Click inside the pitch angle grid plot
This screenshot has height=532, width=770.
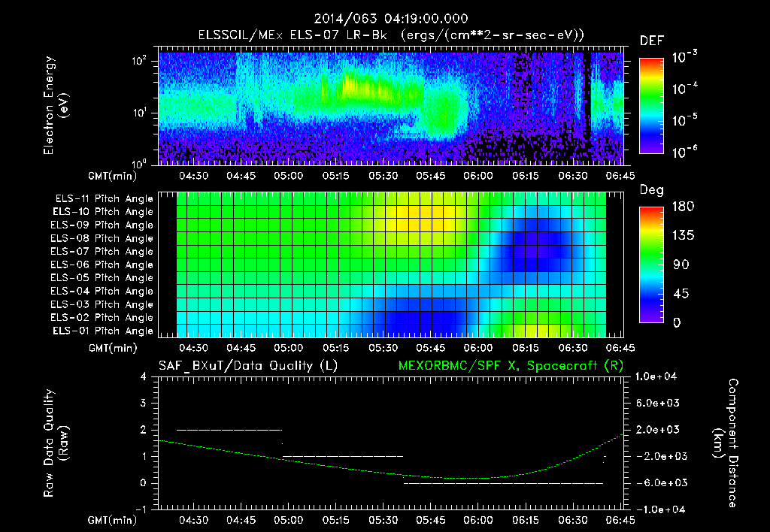pos(391,264)
